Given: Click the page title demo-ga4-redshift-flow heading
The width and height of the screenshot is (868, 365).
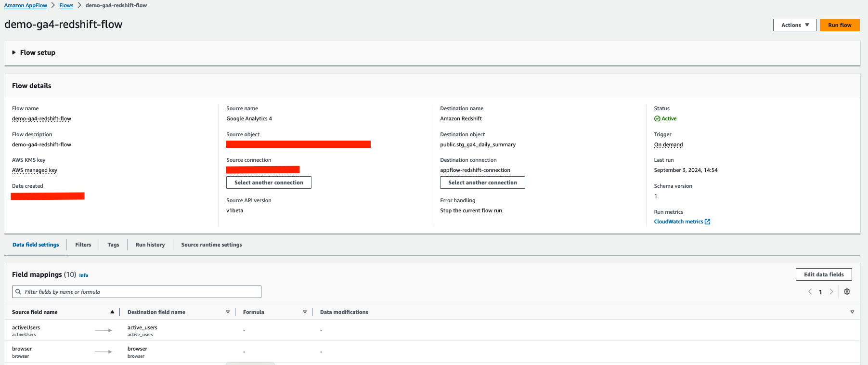Looking at the screenshot, I should tap(64, 24).
